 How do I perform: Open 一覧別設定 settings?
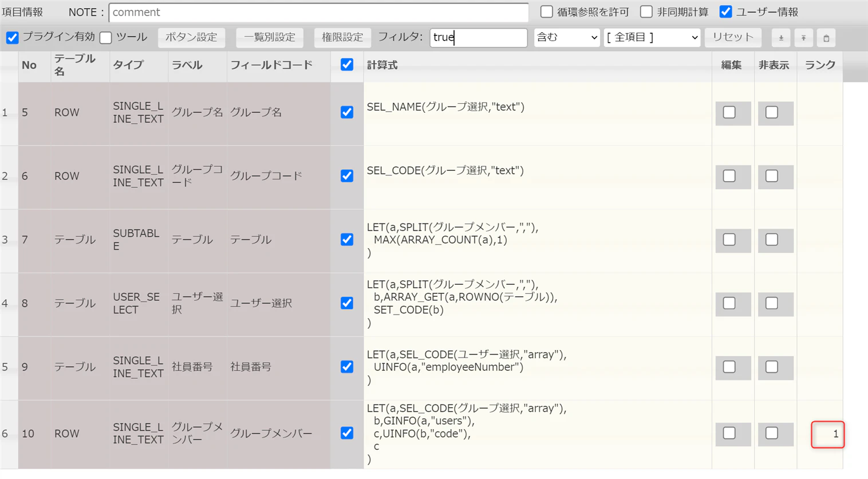point(270,37)
